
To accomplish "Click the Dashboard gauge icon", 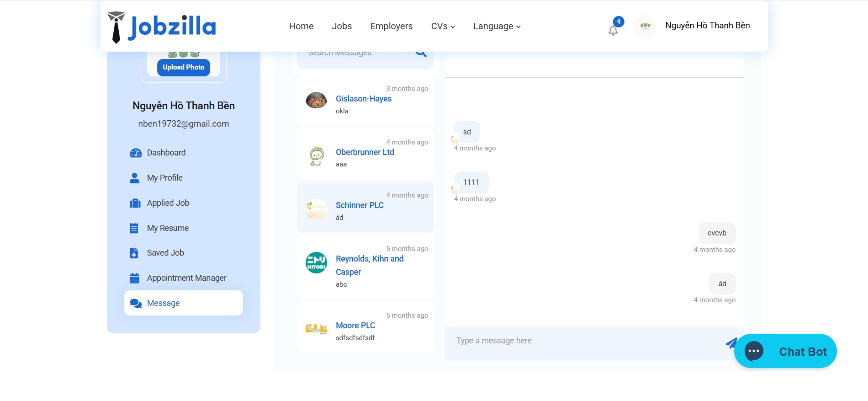I will click(x=135, y=153).
